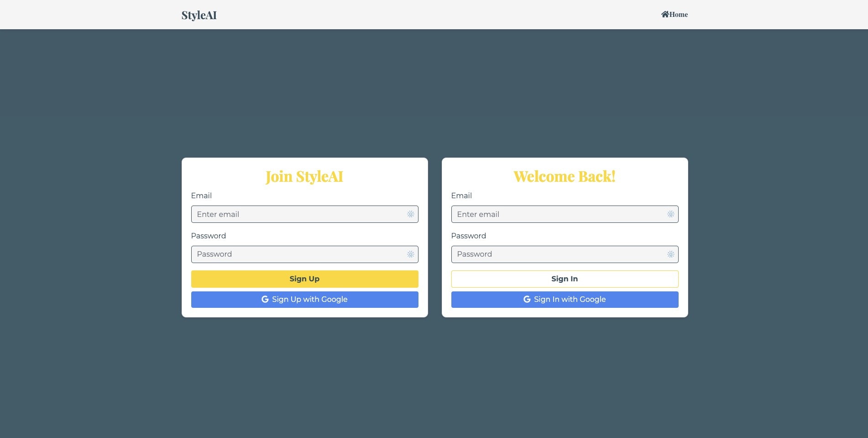Viewport: 868px width, 438px height.
Task: Choose Sign In with Google
Action: tap(565, 300)
